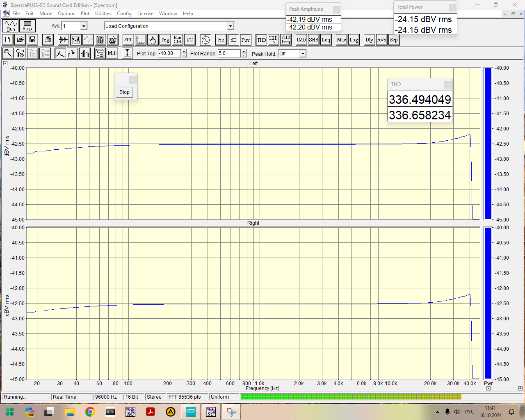This screenshot has width=525, height=420.
Task: Decrease Plot Top with the down arrow
Action: [x=184, y=55]
